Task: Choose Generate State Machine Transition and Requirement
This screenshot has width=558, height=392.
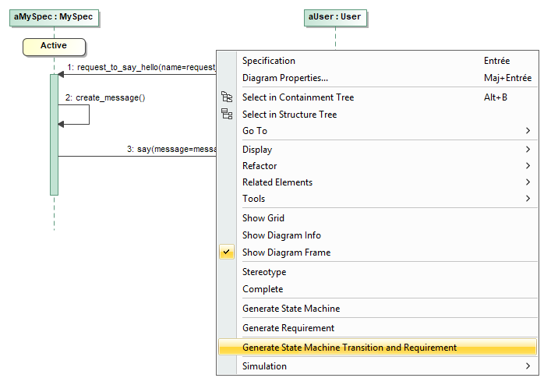Action: 377,347
